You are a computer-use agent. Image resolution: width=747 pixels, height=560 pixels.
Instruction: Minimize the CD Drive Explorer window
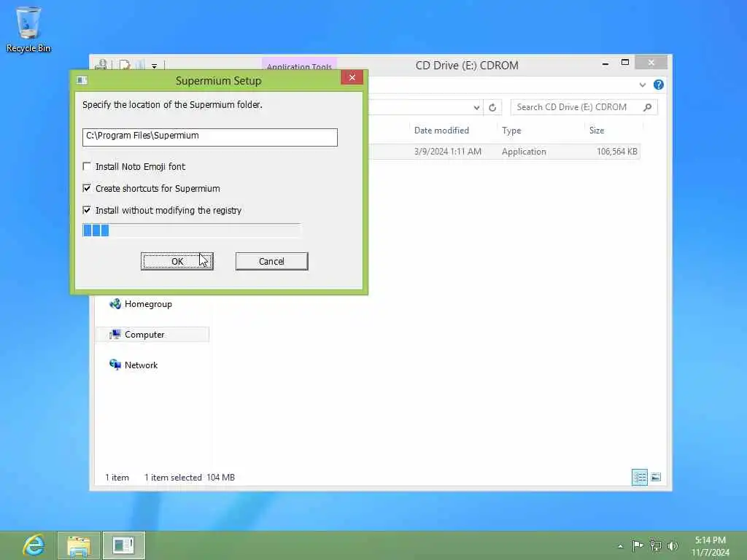click(x=605, y=63)
